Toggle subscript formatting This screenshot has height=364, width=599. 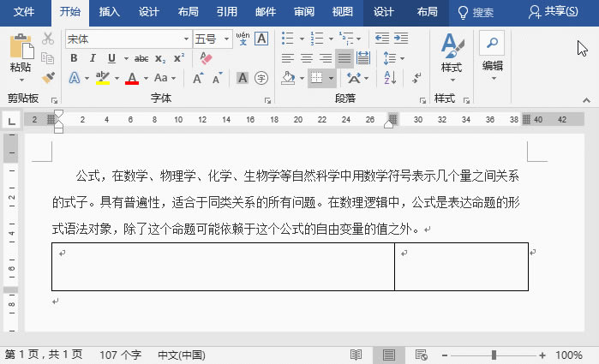click(160, 58)
